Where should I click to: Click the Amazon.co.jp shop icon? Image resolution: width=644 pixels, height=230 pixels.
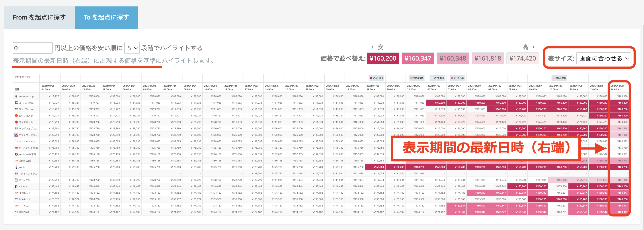pyautogui.click(x=16, y=96)
